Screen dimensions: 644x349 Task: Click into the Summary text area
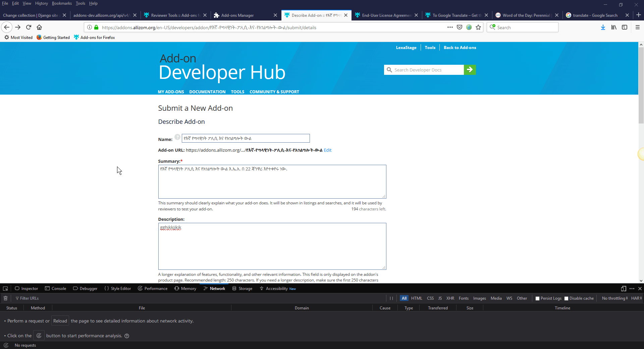click(x=272, y=182)
